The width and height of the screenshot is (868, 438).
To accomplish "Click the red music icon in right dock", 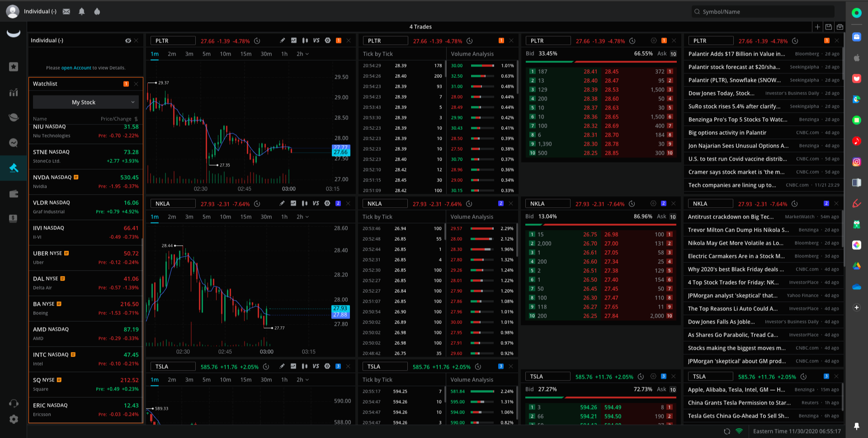I will pyautogui.click(x=857, y=141).
